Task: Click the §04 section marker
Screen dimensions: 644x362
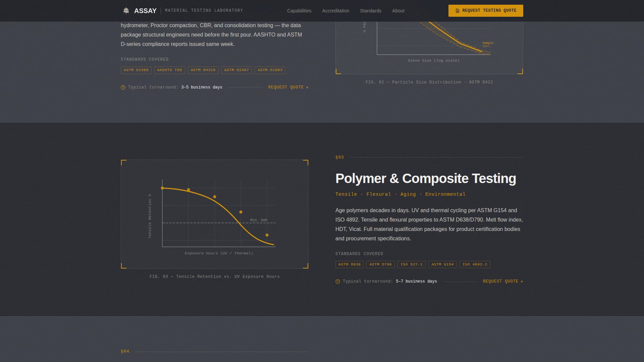Action: (125, 351)
